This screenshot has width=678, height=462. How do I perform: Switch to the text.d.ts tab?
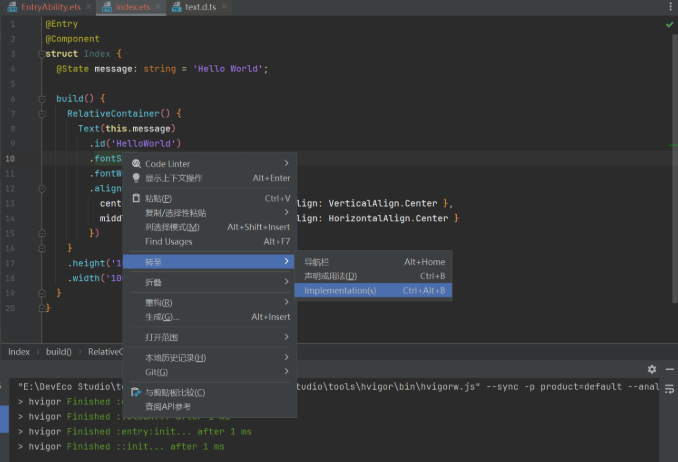pos(200,7)
